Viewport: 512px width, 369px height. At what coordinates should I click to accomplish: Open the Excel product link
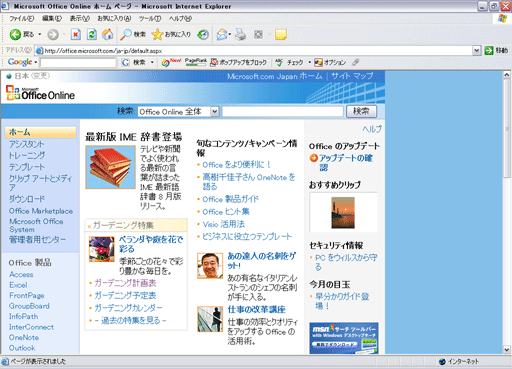pos(18,285)
